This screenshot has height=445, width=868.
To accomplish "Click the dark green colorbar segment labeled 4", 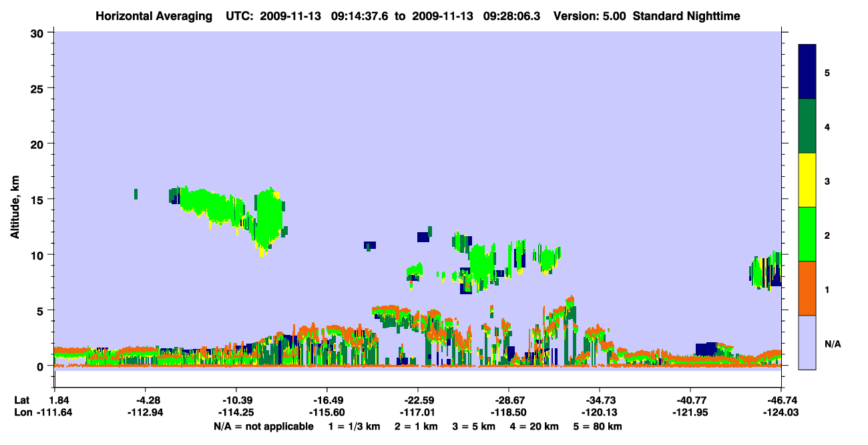I will 807,126.
